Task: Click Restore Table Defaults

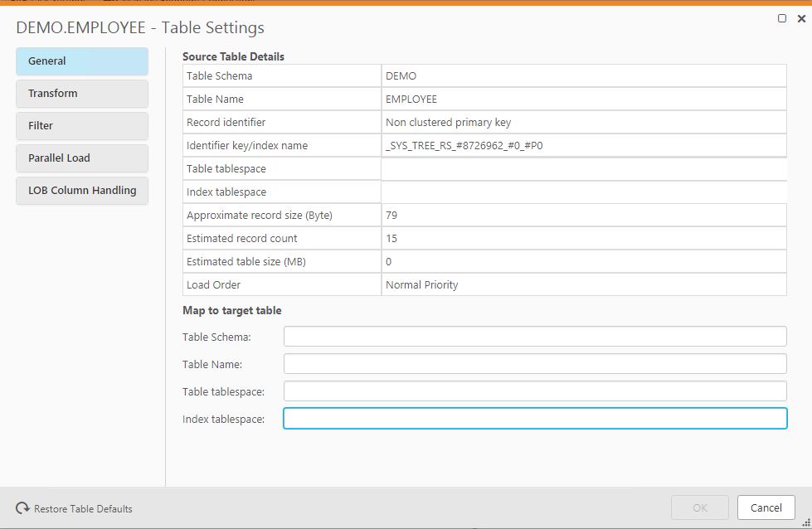Action: pos(80,508)
